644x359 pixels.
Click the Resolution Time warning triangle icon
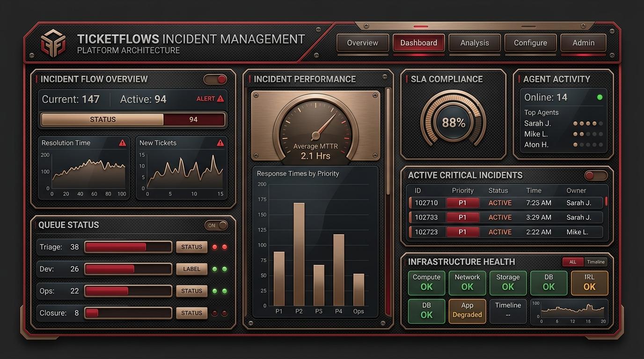point(123,143)
